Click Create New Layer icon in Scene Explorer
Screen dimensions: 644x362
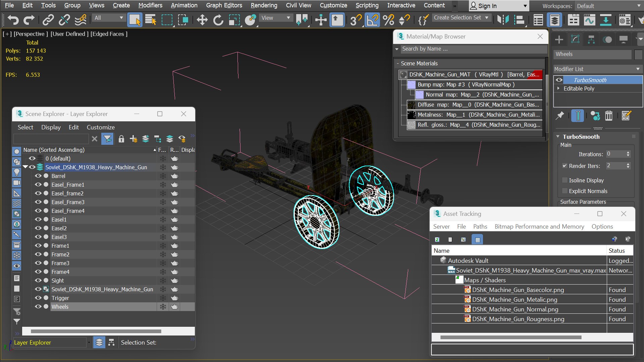click(x=133, y=139)
